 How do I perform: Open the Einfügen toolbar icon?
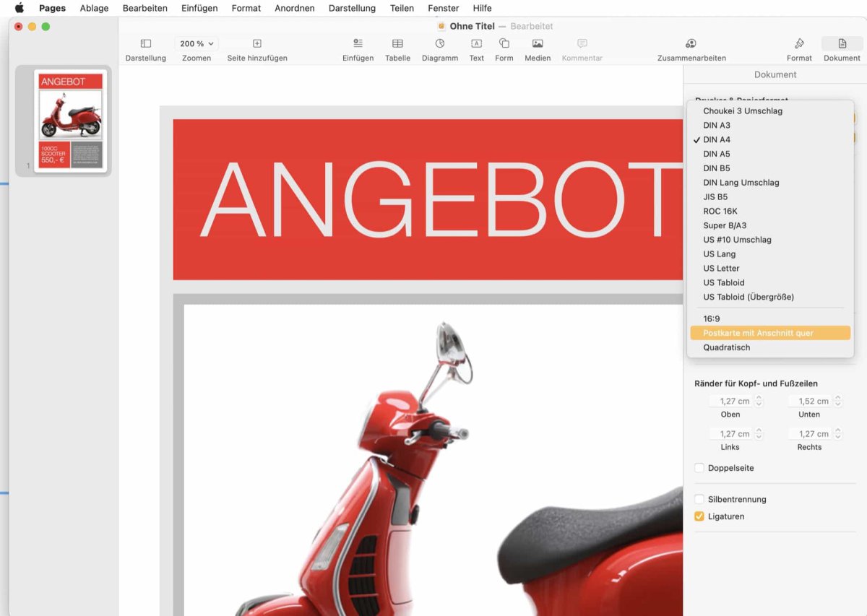358,43
